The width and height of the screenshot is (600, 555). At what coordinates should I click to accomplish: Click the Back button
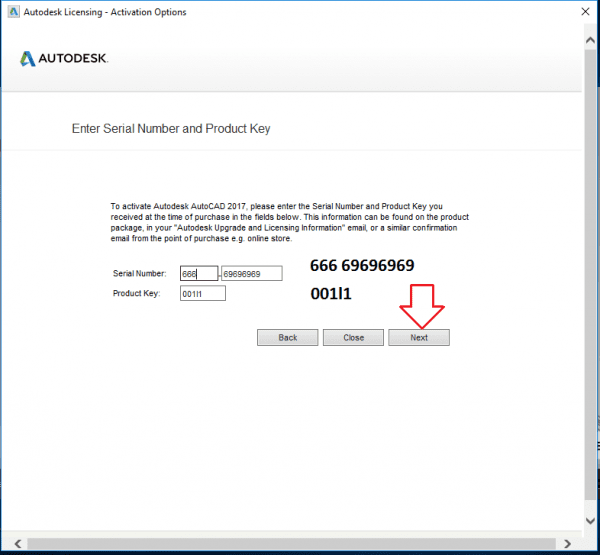287,338
